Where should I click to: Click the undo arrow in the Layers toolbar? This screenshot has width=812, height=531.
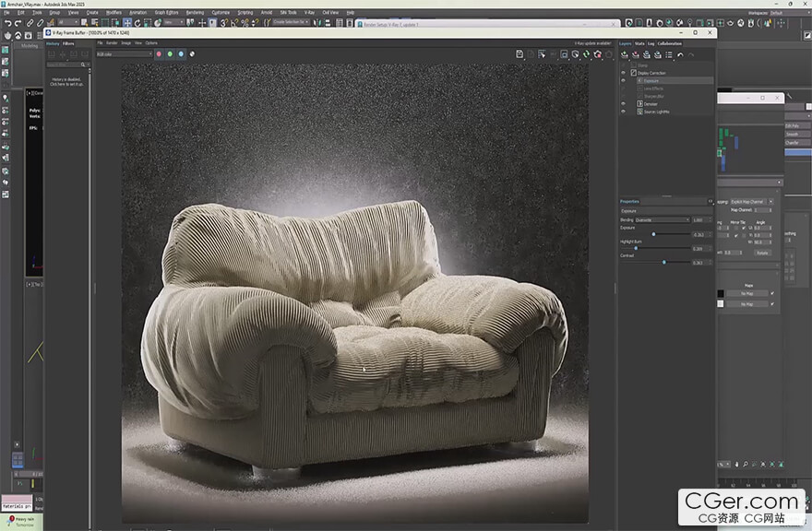pos(680,55)
